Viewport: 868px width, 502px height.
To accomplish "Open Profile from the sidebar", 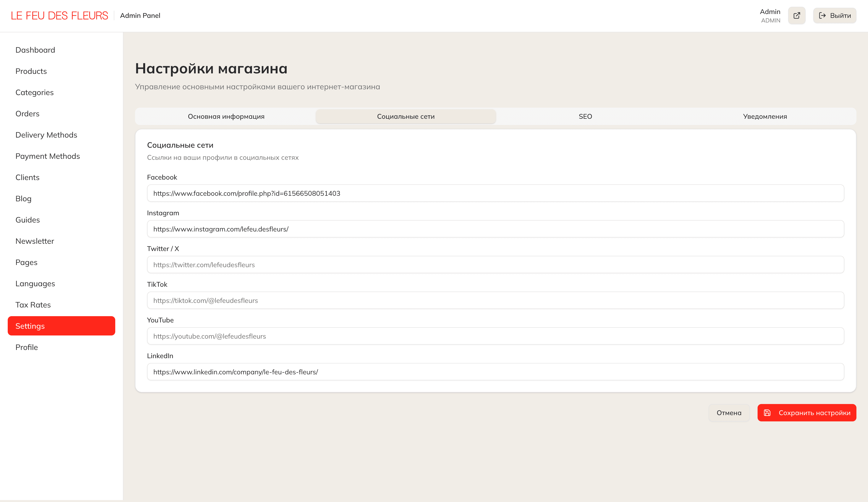I will coord(27,347).
